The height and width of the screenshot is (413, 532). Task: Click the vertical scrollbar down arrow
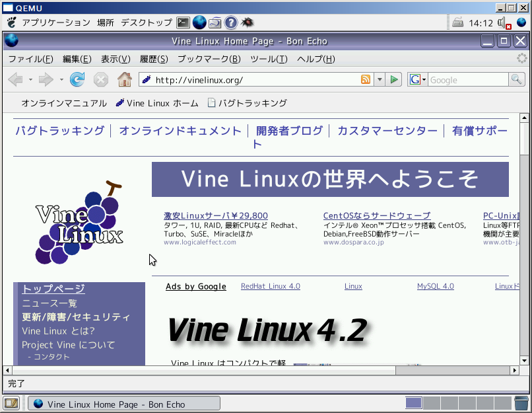(524, 361)
